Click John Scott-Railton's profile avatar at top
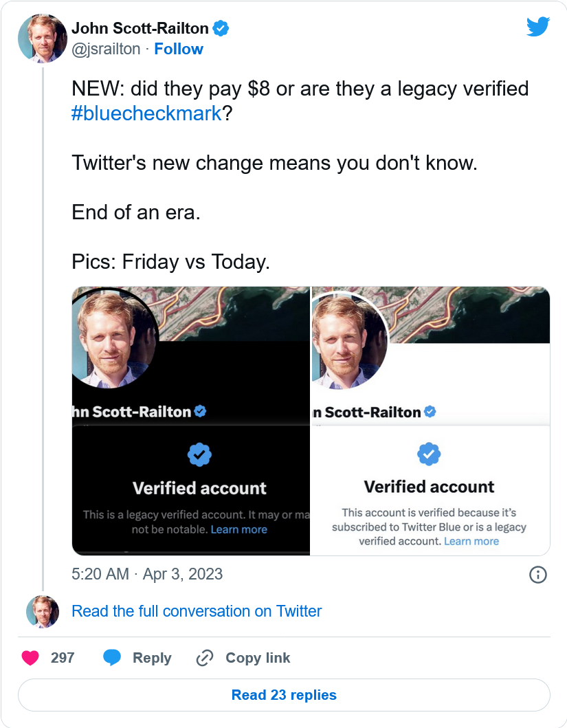 point(43,38)
